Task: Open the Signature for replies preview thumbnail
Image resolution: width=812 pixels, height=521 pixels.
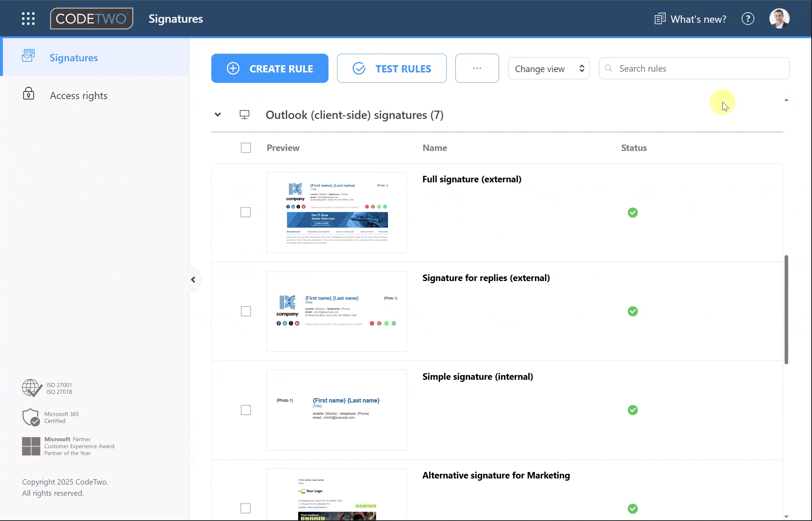Action: [x=337, y=311]
